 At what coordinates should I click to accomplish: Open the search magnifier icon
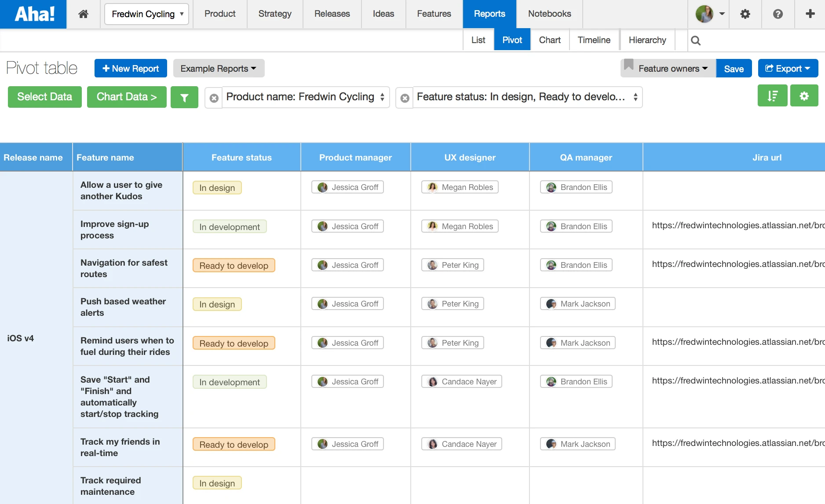click(x=695, y=40)
